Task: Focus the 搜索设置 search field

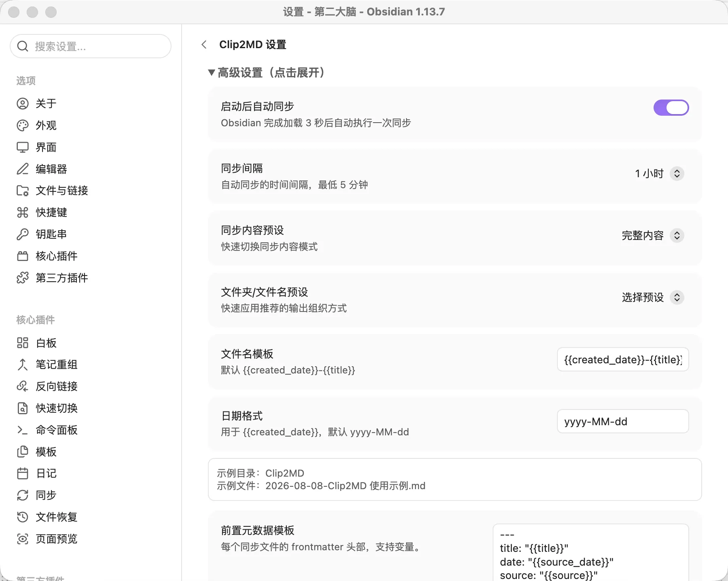Action: [x=91, y=46]
